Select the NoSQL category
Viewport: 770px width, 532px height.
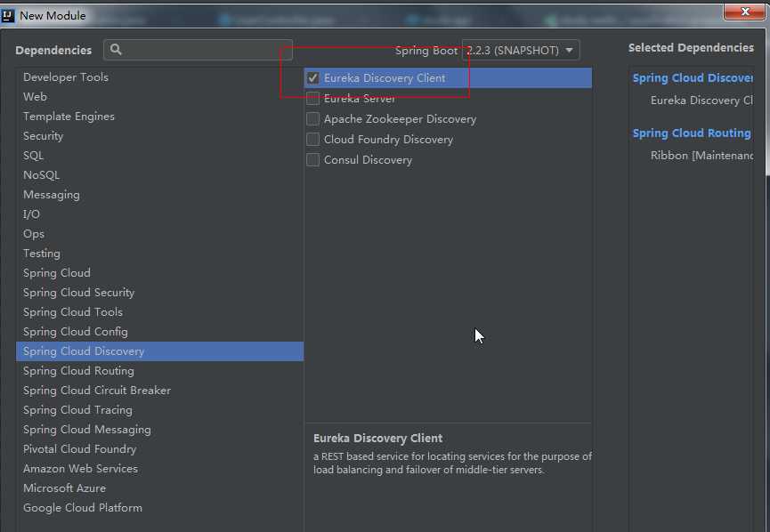tap(159, 175)
